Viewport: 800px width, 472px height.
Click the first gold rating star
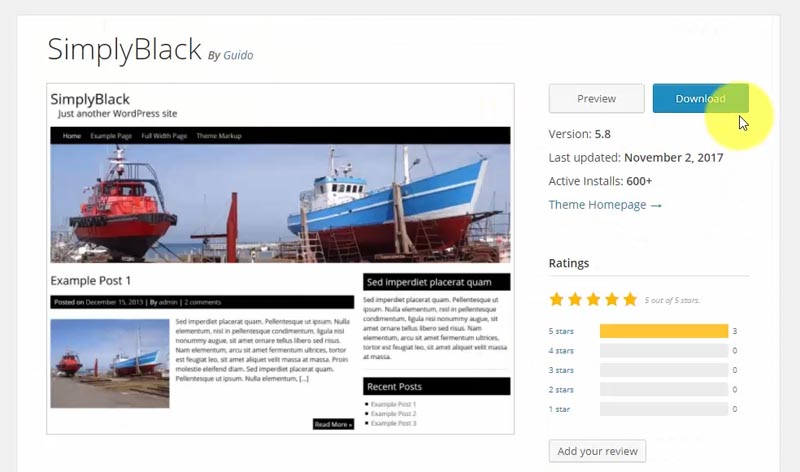557,300
